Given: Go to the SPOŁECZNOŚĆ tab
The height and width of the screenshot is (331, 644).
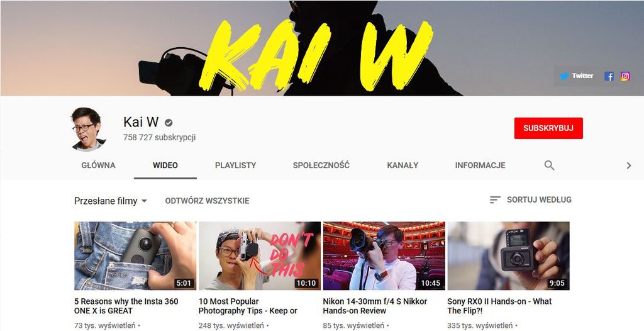Looking at the screenshot, I should (321, 165).
